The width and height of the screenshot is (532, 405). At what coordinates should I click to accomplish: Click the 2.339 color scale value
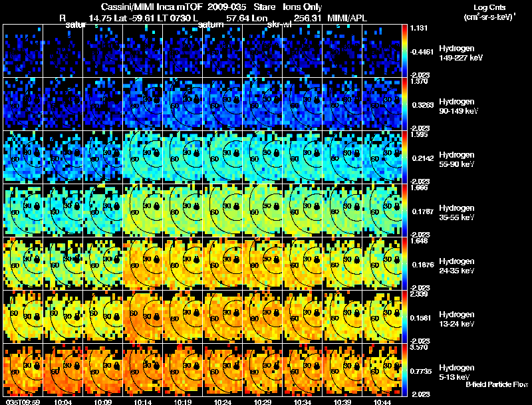pos(419,294)
